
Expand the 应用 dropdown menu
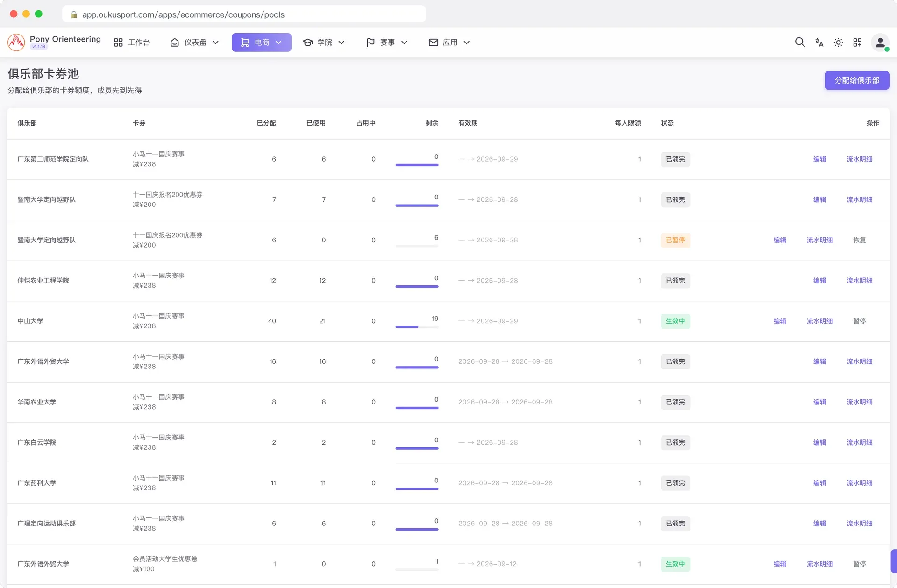tap(449, 43)
